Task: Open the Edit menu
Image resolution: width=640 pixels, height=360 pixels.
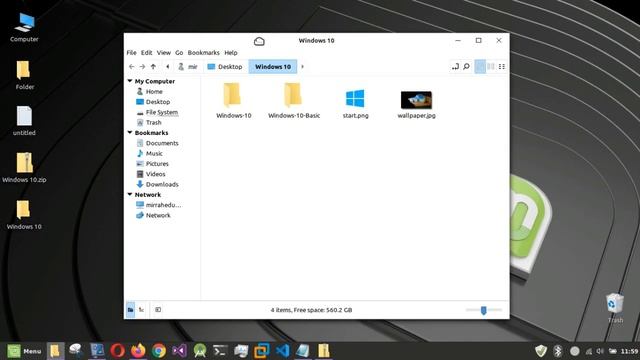Action: pyautogui.click(x=147, y=53)
